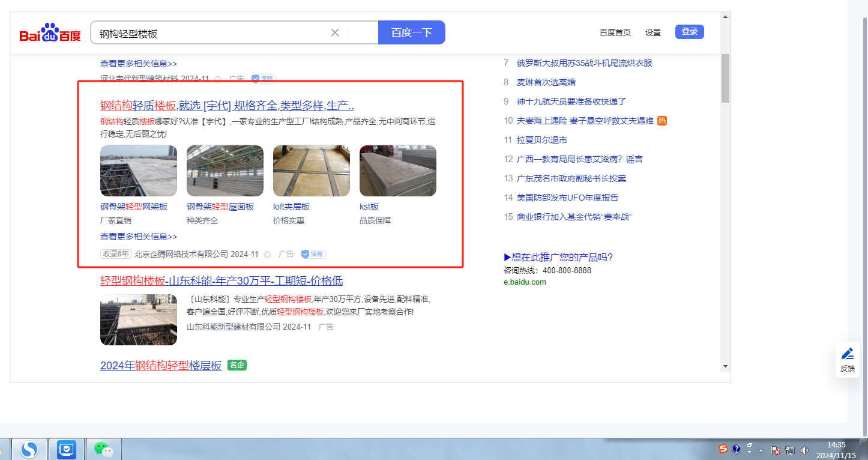Click the green 名企 badge
Image resolution: width=868 pixels, height=460 pixels.
click(x=237, y=365)
